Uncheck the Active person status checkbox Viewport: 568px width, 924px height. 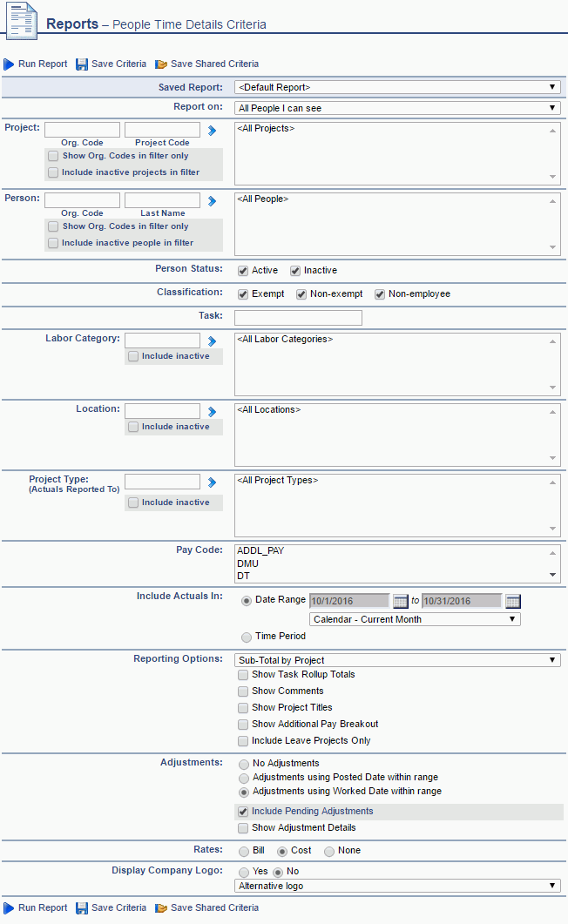point(243,271)
